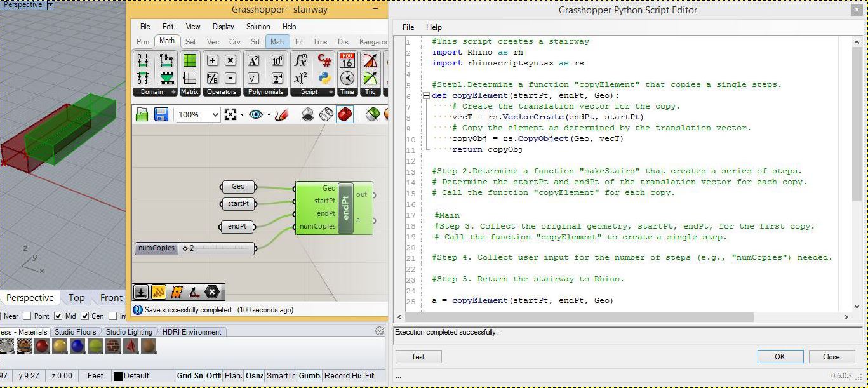Click the script editor horizontal scrollbar
The image size is (868, 388).
[x=580, y=317]
